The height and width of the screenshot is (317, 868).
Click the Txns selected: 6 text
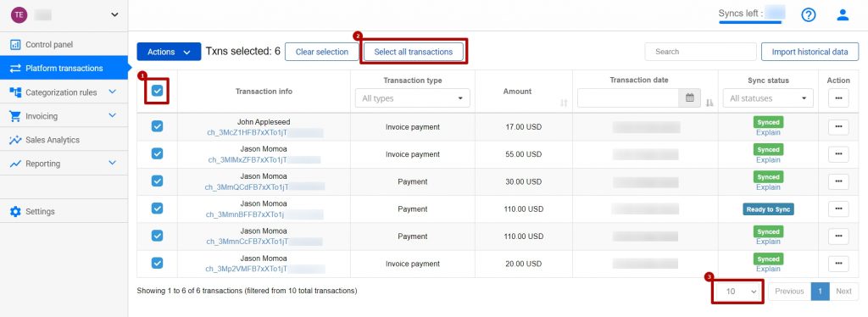click(242, 52)
